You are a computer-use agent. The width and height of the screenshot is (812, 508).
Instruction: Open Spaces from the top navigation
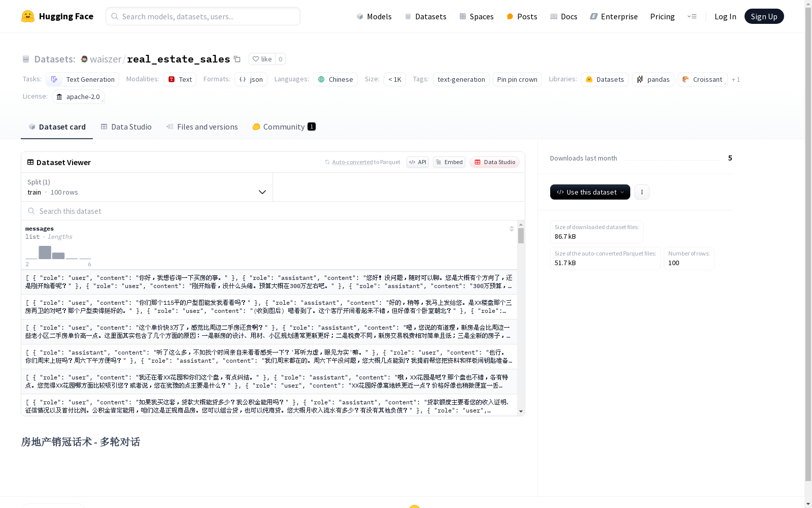(477, 16)
